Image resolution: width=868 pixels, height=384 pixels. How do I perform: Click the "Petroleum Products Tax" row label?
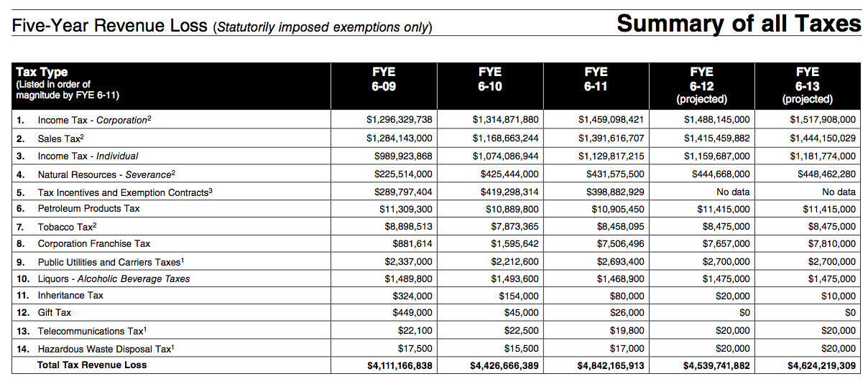(88, 209)
